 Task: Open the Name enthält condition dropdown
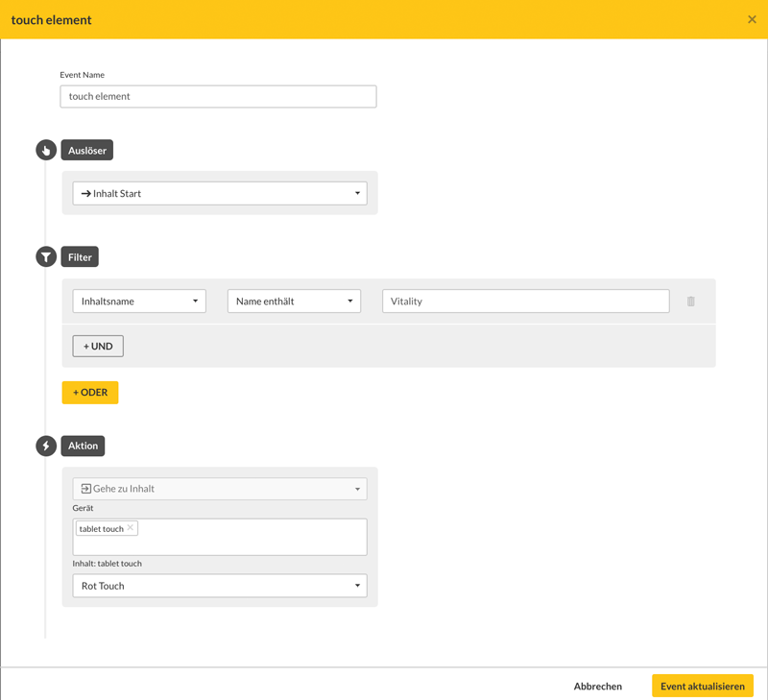pyautogui.click(x=294, y=302)
